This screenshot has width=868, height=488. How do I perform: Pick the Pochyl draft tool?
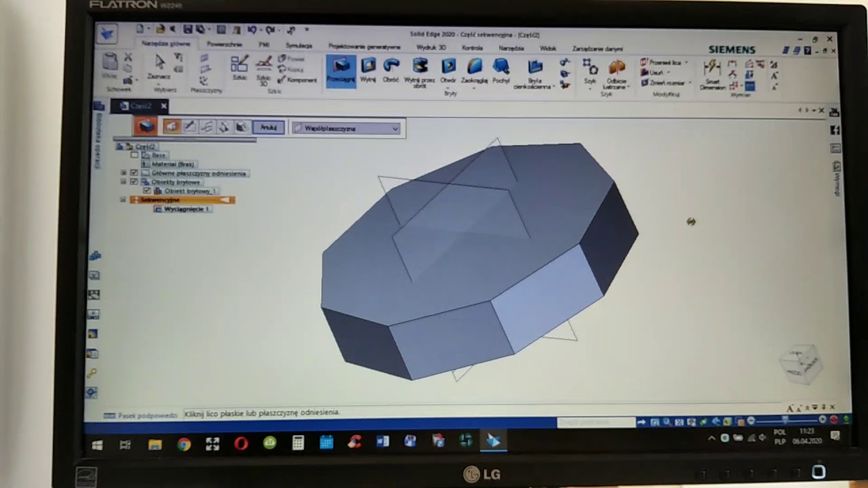(x=501, y=70)
